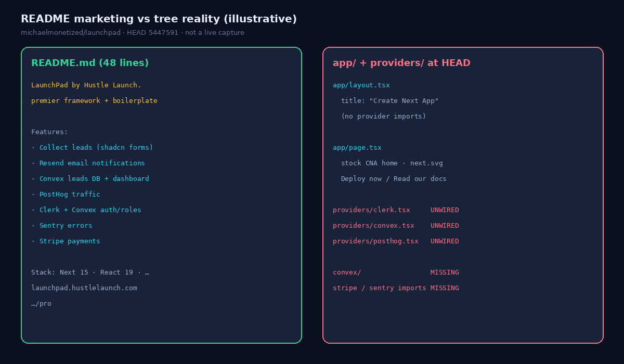This screenshot has height=364, width=624.
Task: Click the 'convex/' directory name
Action: point(347,272)
